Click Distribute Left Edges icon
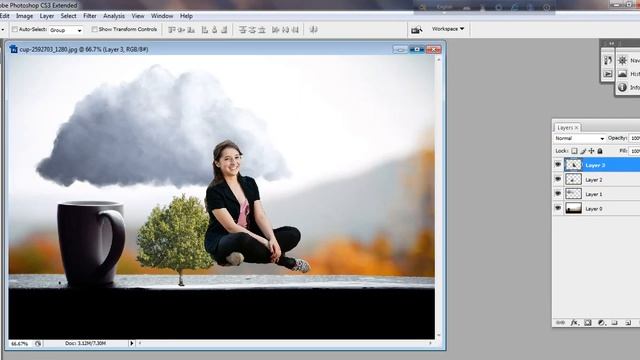 point(276,29)
